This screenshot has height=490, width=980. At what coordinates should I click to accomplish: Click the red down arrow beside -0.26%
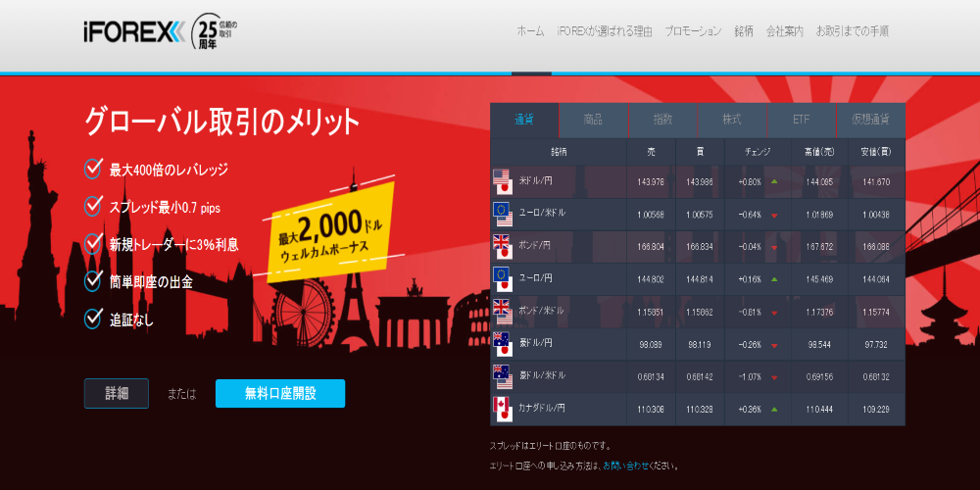click(774, 346)
